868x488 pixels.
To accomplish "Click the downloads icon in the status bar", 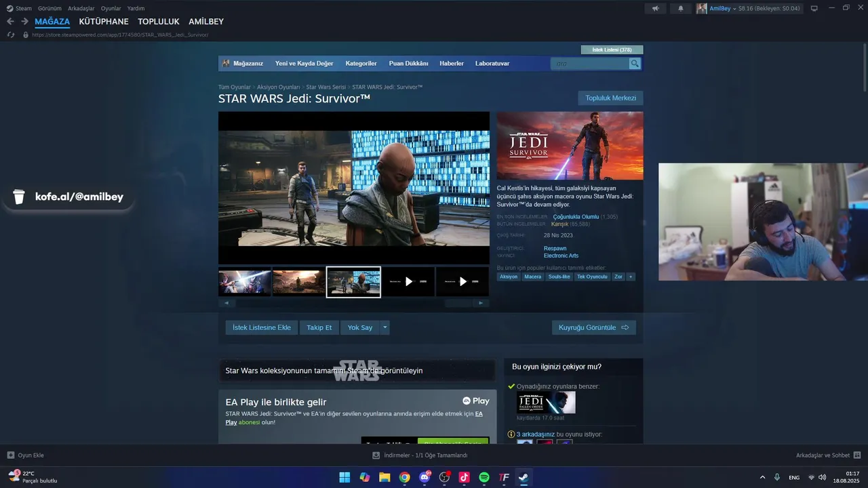I will [x=378, y=455].
